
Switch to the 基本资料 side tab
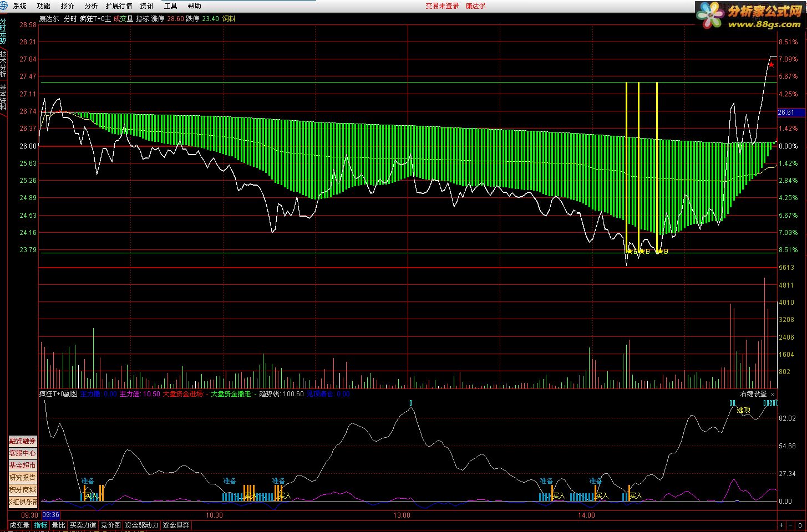(3, 98)
